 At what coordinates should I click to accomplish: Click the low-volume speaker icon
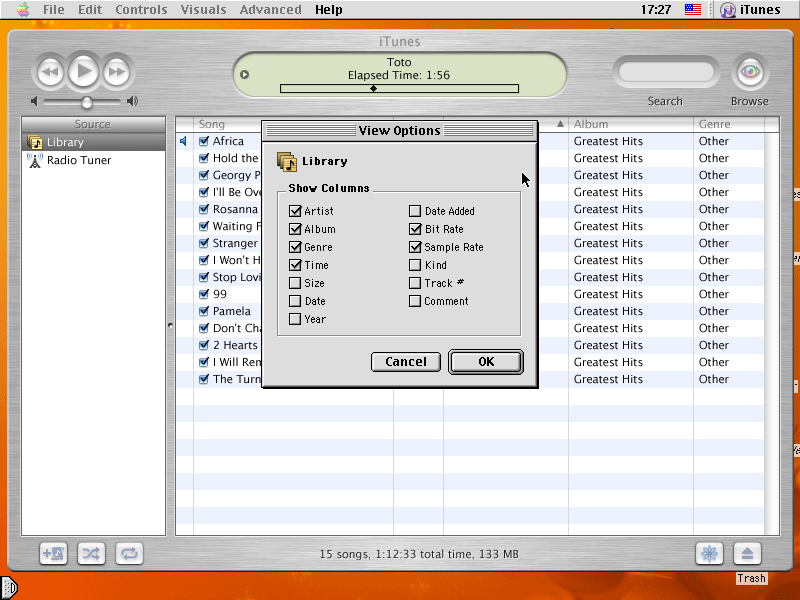tap(34, 101)
